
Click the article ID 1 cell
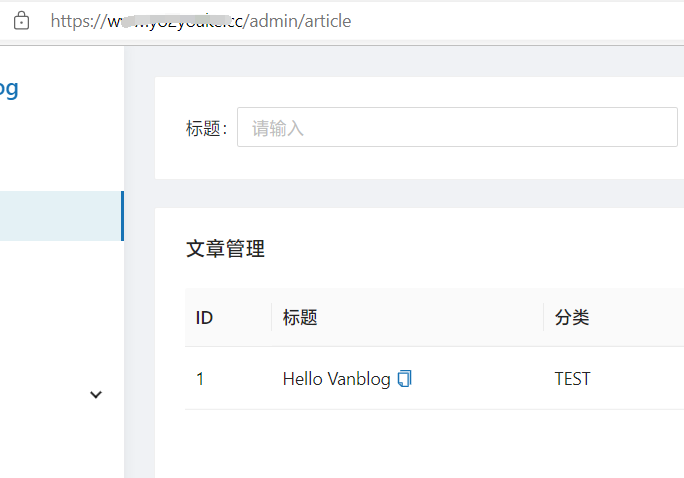coord(200,379)
